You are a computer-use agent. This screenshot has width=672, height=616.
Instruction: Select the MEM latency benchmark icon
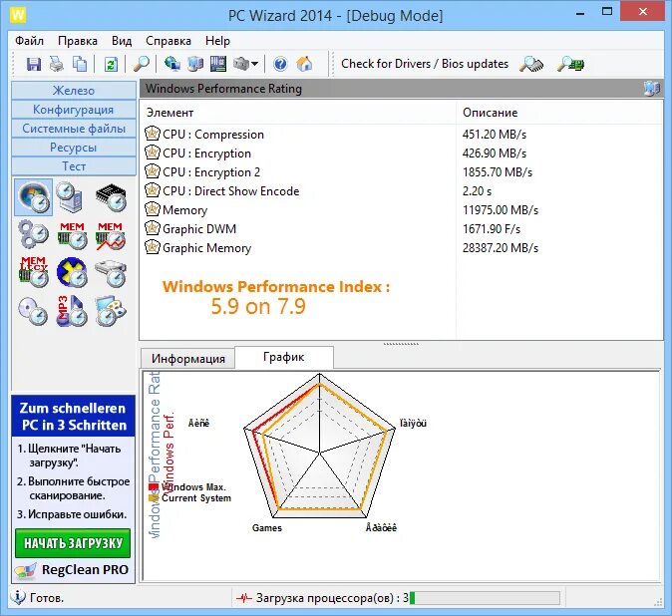pyautogui.click(x=34, y=271)
